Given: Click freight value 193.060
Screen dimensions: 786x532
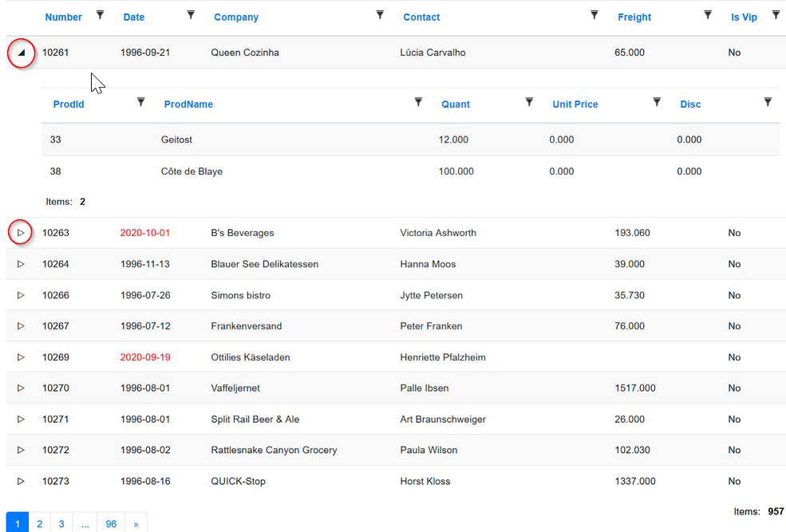Looking at the screenshot, I should [632, 233].
